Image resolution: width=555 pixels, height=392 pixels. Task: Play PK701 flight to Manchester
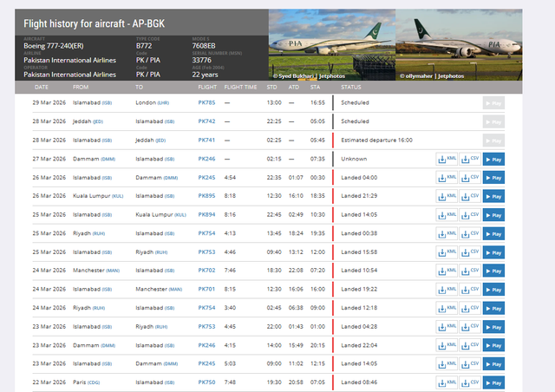click(493, 290)
